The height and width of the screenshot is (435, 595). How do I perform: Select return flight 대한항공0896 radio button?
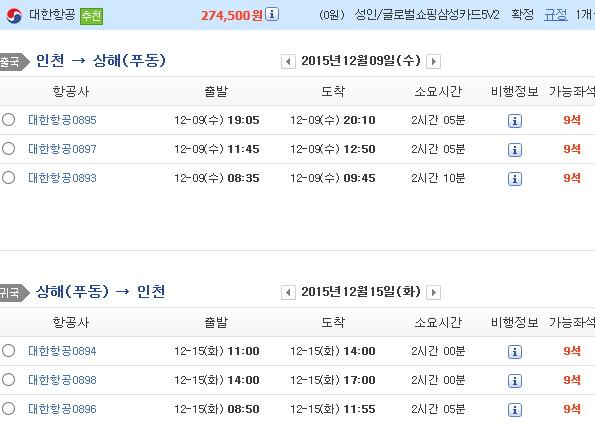click(8, 408)
